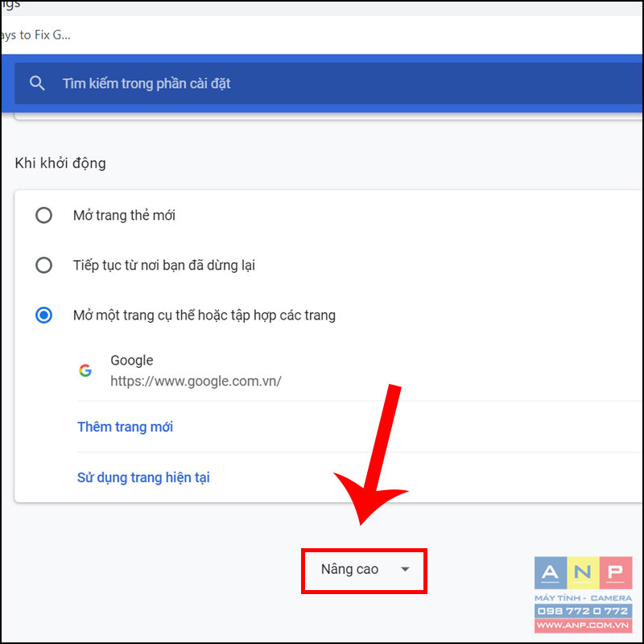Expand the arrow beside 'Nâng cao'
This screenshot has height=644, width=644.
coord(405,569)
